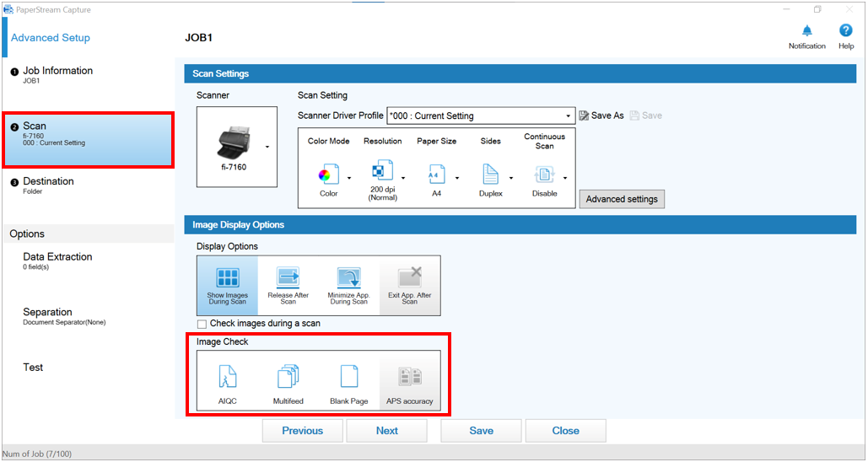Screen dimensions: 868x462
Task: Click the 200 dpi Resolution icon
Action: tap(382, 170)
